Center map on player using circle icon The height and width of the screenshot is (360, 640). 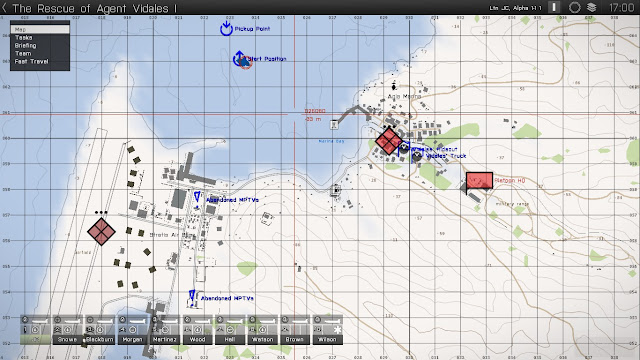point(574,7)
